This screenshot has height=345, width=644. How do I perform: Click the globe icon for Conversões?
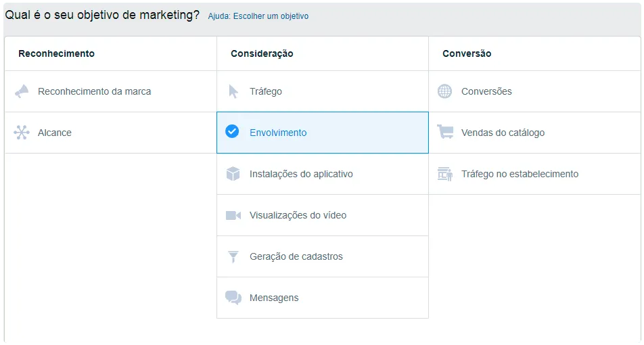[444, 91]
